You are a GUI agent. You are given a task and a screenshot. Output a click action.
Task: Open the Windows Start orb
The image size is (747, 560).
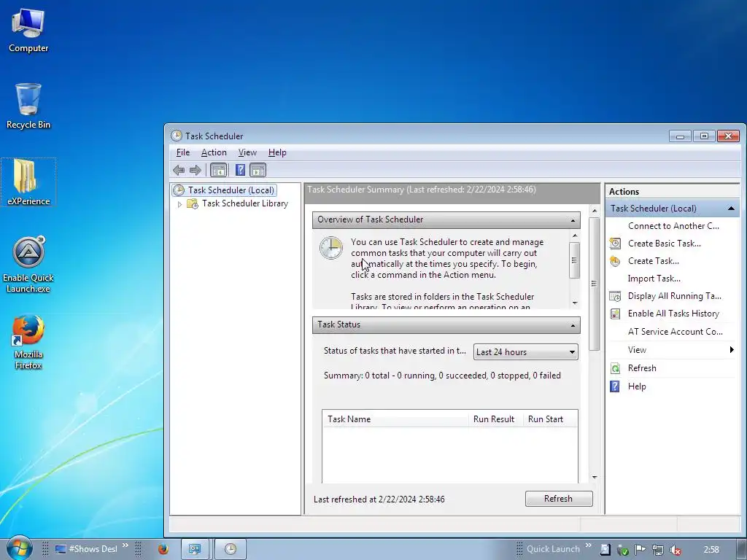19,548
